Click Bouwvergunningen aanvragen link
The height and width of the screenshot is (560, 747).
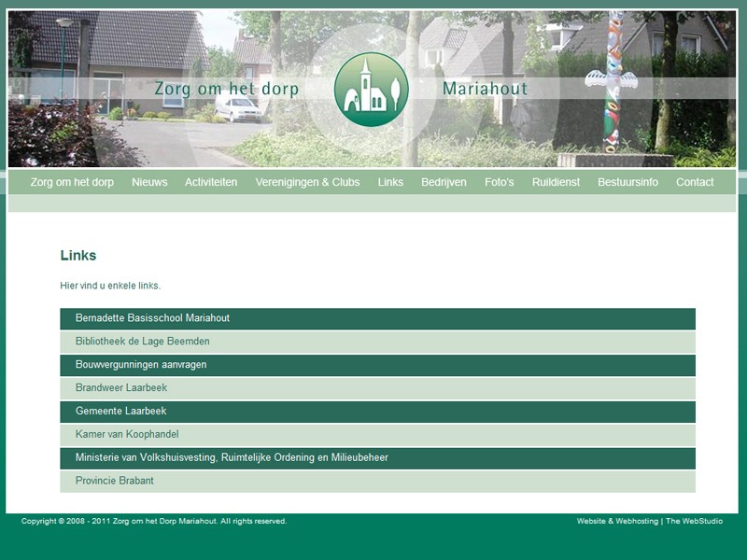coord(378,365)
